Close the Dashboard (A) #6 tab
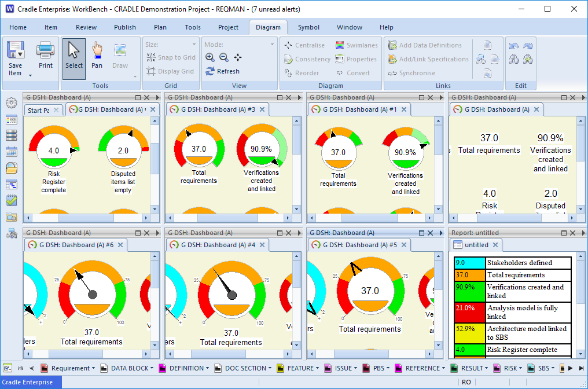588x389 pixels. point(120,245)
